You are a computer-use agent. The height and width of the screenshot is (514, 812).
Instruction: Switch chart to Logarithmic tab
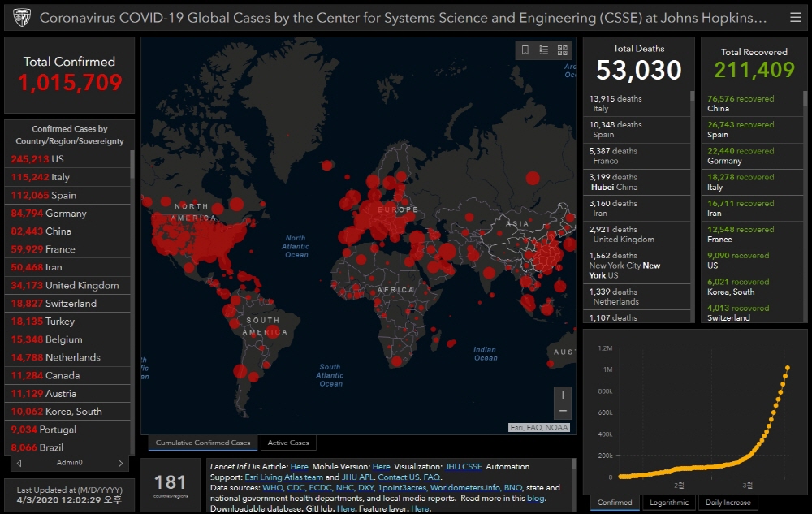click(x=668, y=503)
